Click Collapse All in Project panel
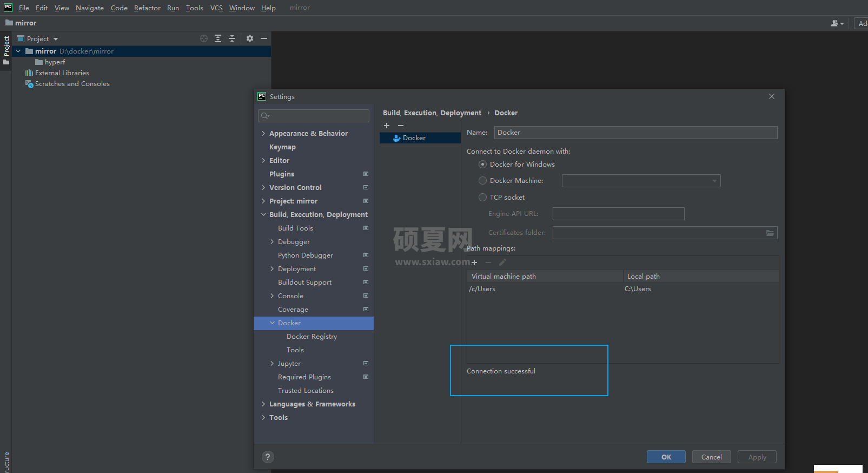Viewport: 868px width, 473px height. point(232,38)
